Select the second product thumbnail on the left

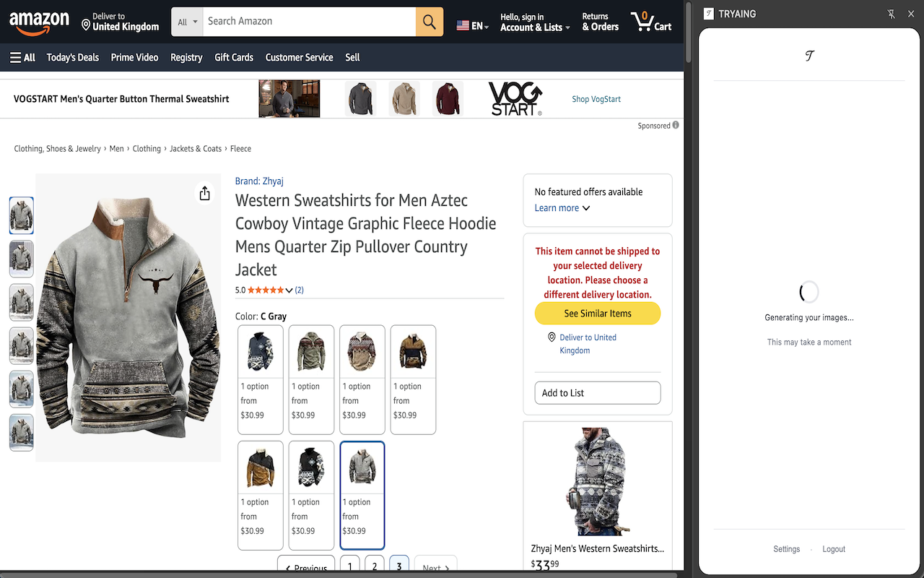point(21,259)
